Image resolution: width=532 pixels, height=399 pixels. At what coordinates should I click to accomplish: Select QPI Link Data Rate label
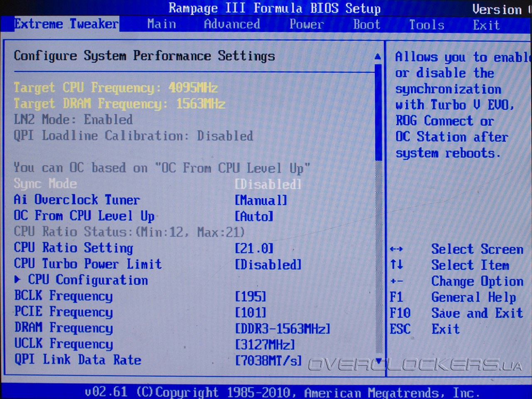[x=78, y=360]
